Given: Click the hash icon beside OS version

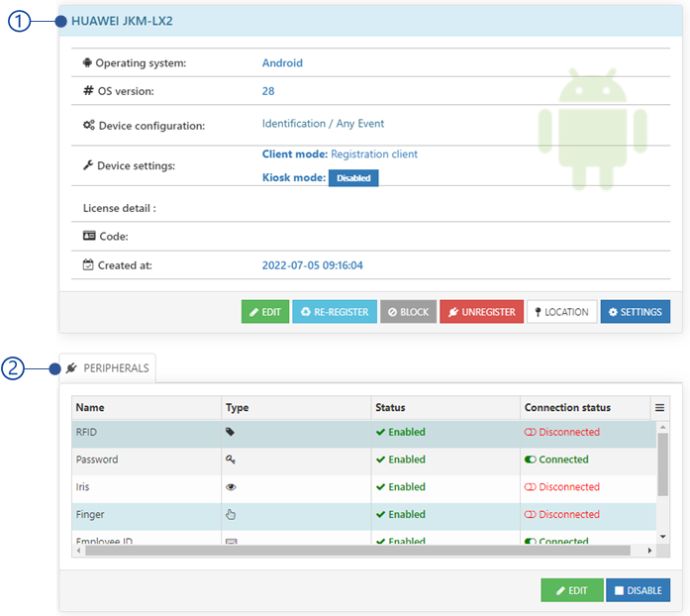Looking at the screenshot, I should 88,91.
